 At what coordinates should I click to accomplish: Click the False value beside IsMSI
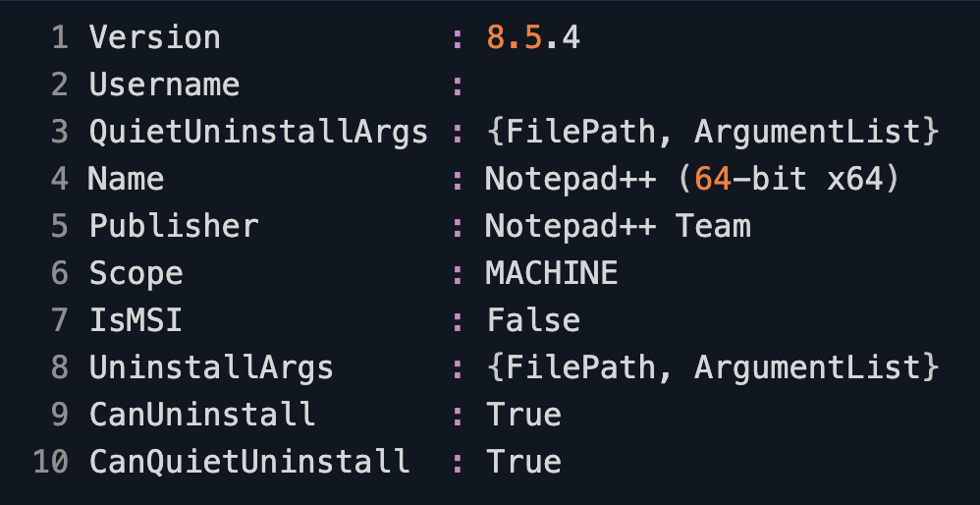(x=533, y=320)
